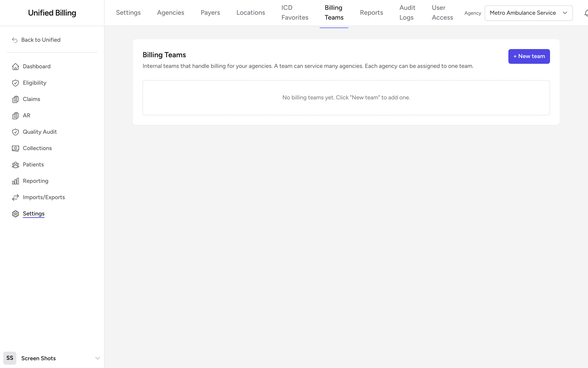This screenshot has width=588, height=368.
Task: Open the ICD Favorites tab
Action: click(295, 13)
